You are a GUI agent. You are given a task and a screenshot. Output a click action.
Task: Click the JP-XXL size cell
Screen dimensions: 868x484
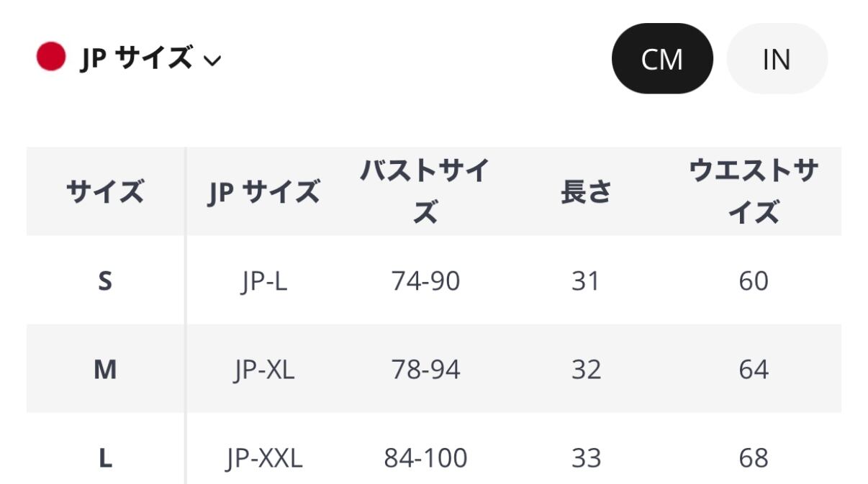pyautogui.click(x=263, y=458)
